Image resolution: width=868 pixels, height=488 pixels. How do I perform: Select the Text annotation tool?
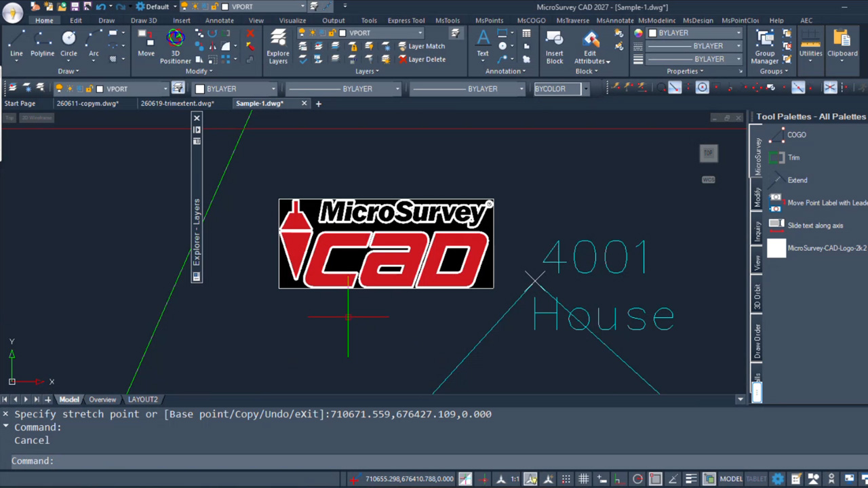(482, 43)
